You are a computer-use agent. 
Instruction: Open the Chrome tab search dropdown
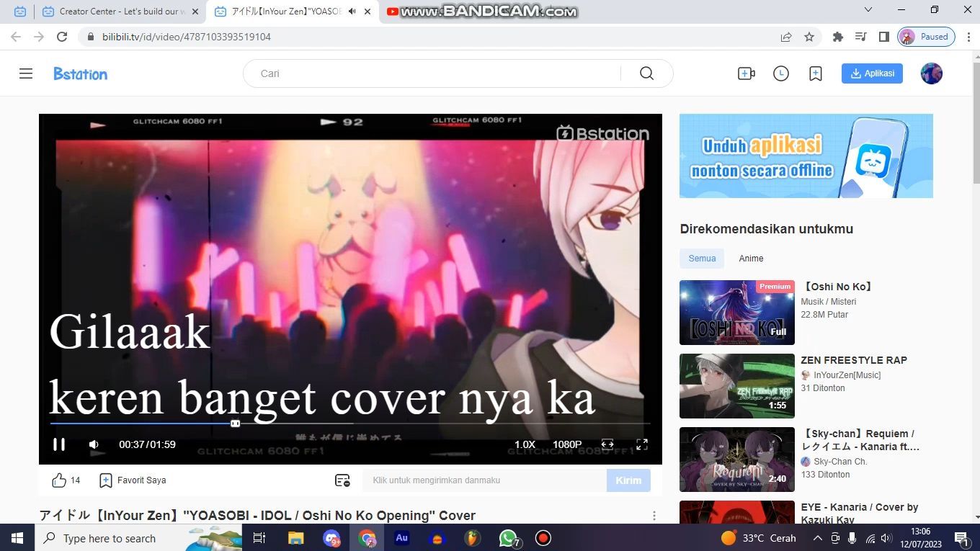pos(868,10)
